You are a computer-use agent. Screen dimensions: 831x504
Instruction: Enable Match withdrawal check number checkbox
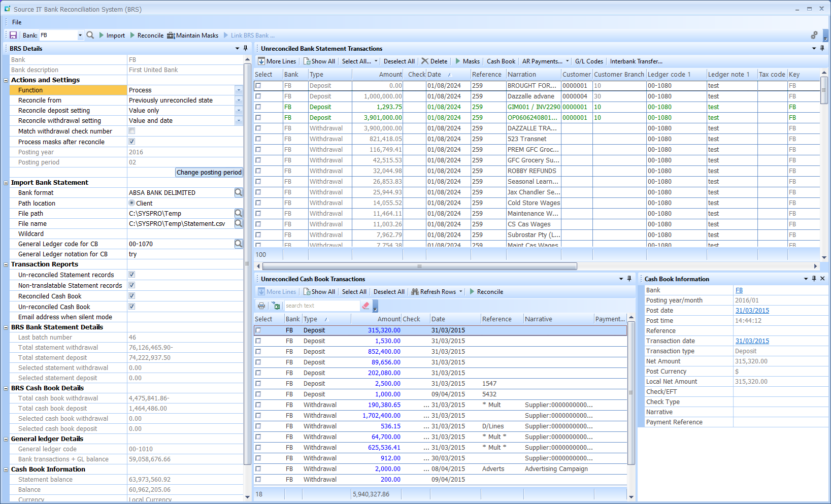[x=132, y=131]
